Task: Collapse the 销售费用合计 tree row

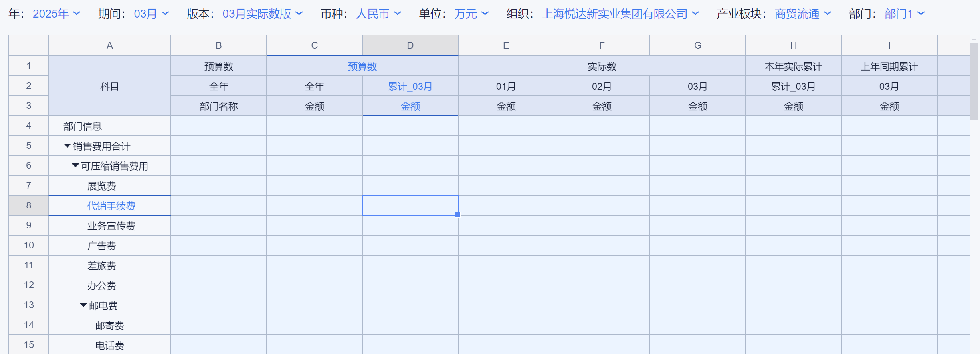Action: [x=67, y=146]
